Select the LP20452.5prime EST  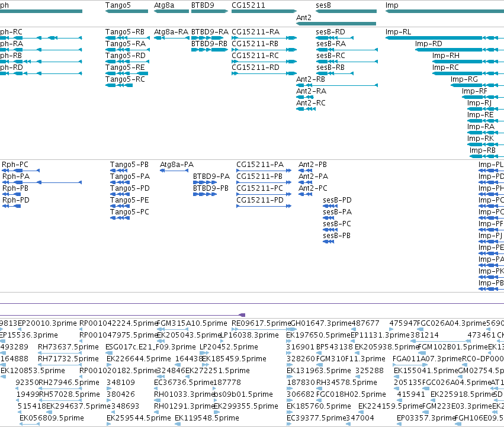click(x=204, y=353)
